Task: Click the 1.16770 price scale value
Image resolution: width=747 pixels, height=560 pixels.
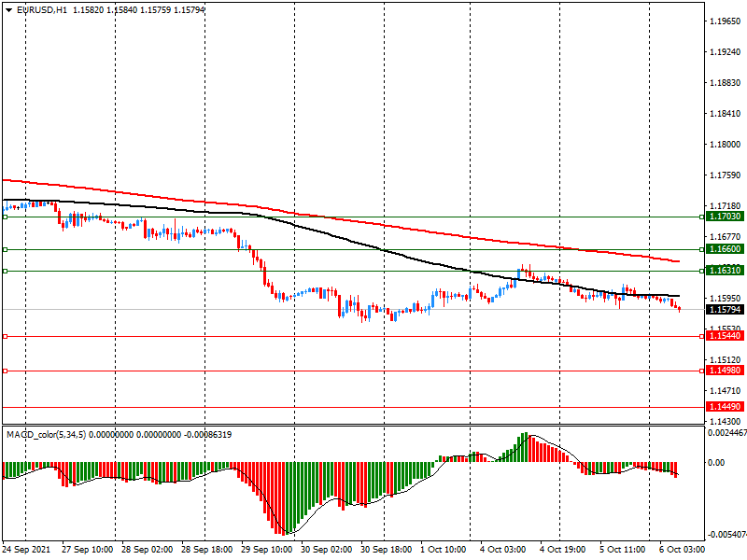Action: pos(726,237)
